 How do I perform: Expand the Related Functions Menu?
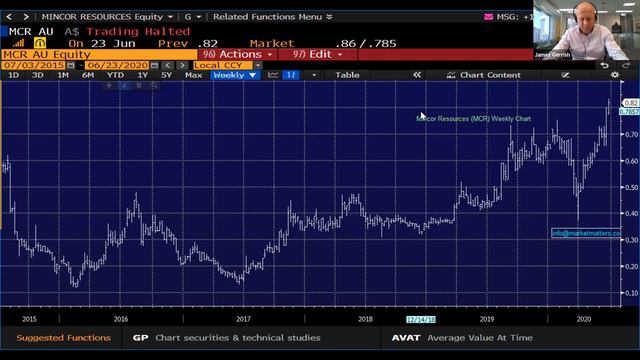coord(272,17)
